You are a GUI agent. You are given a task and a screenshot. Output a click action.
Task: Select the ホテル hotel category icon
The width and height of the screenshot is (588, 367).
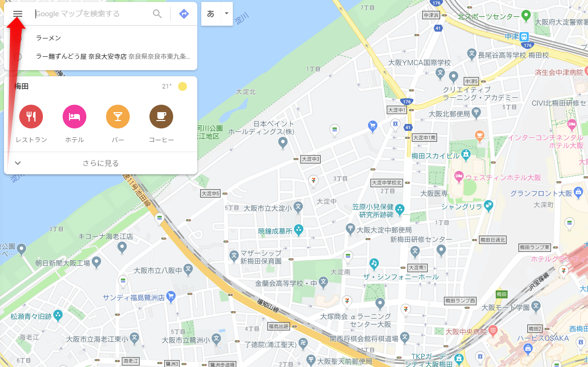[x=74, y=117]
